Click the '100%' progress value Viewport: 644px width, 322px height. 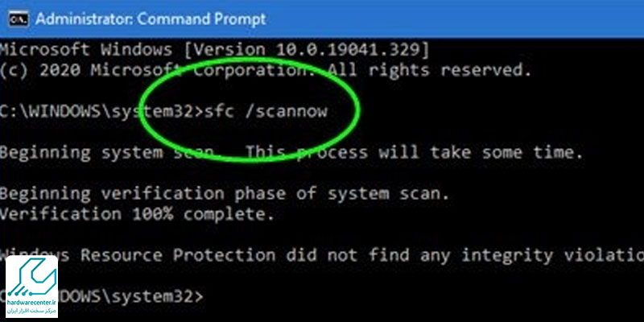[152, 214]
